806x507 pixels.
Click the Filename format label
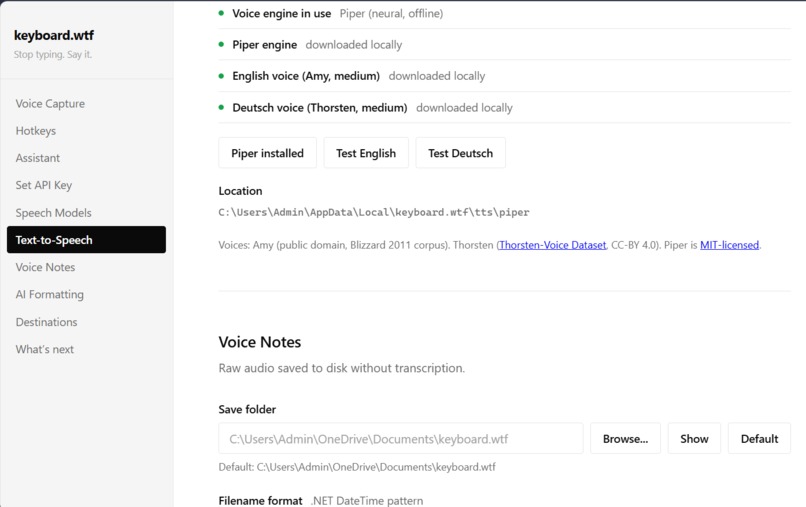click(x=261, y=500)
